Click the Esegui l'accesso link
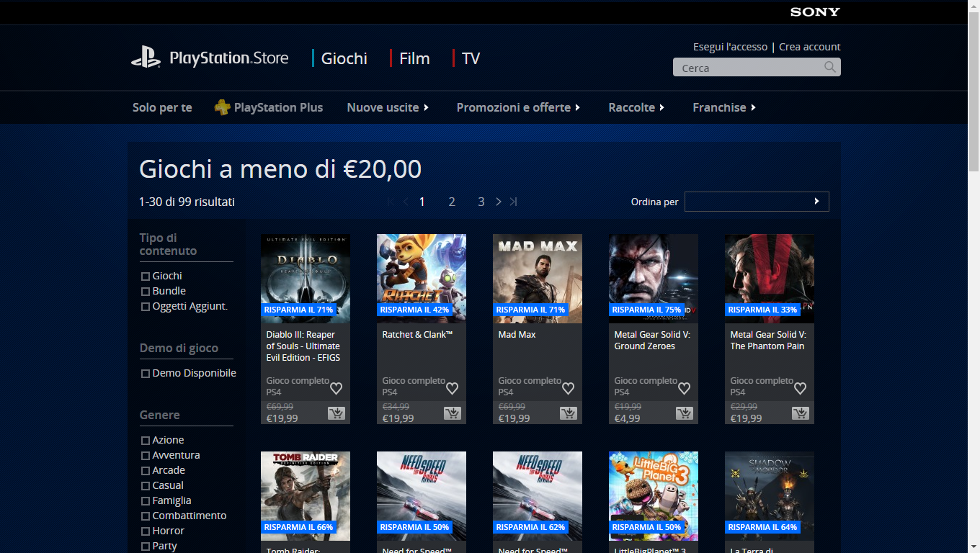 [730, 47]
